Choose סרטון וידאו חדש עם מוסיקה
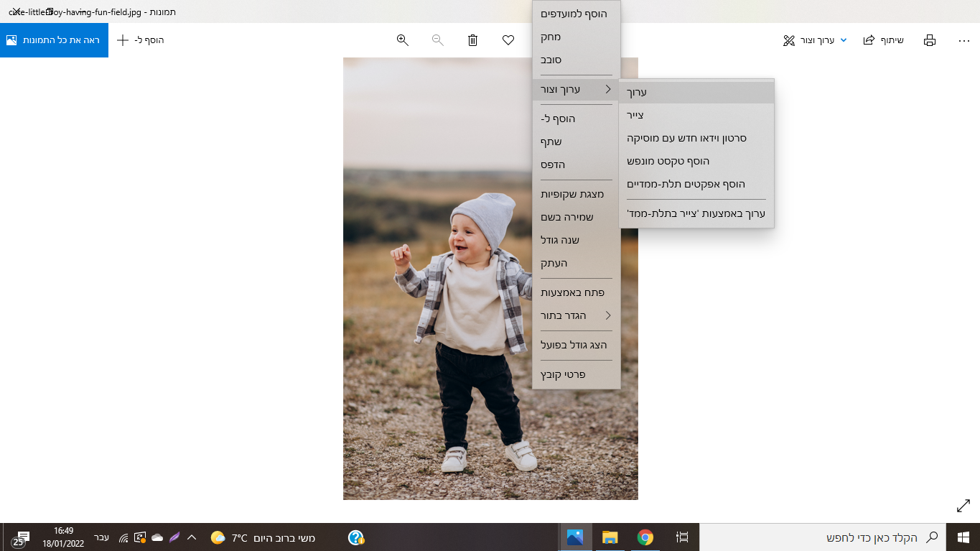This screenshot has width=980, height=551. point(696,139)
